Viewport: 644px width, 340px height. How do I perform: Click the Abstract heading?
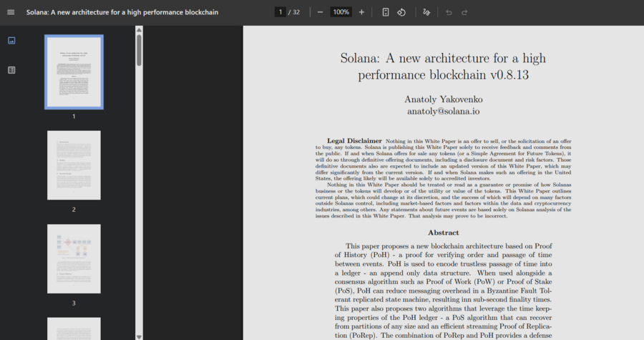(443, 233)
